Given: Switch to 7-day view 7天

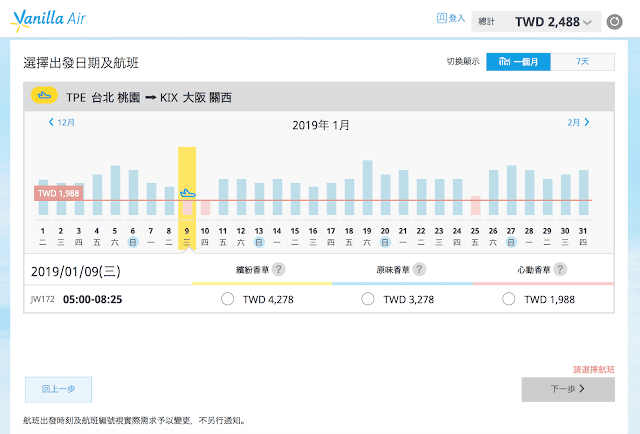Looking at the screenshot, I should pos(582,62).
